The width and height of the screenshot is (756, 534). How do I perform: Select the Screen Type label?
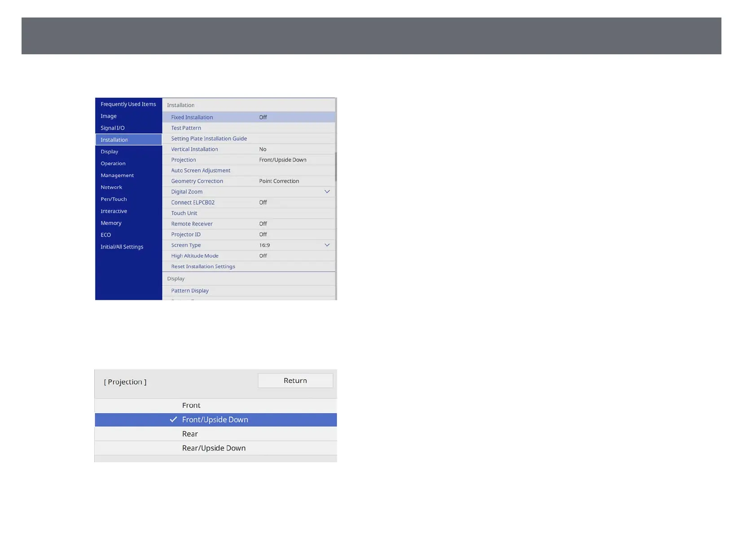click(x=186, y=245)
